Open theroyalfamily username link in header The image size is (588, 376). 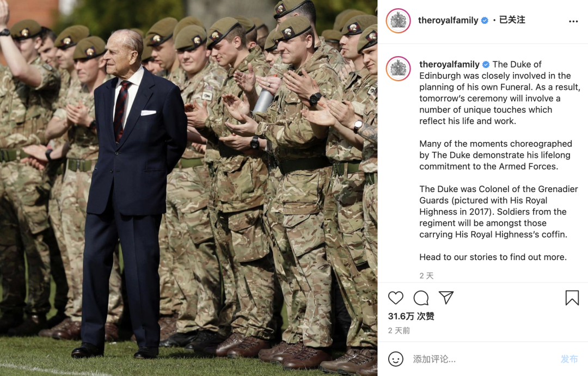pos(448,20)
